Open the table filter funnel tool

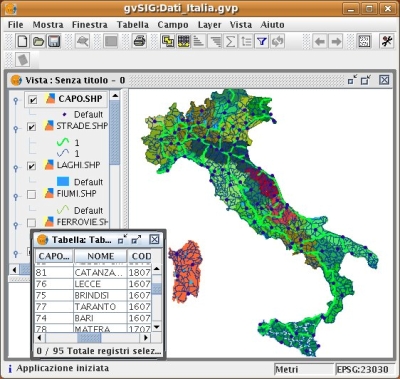click(x=262, y=41)
